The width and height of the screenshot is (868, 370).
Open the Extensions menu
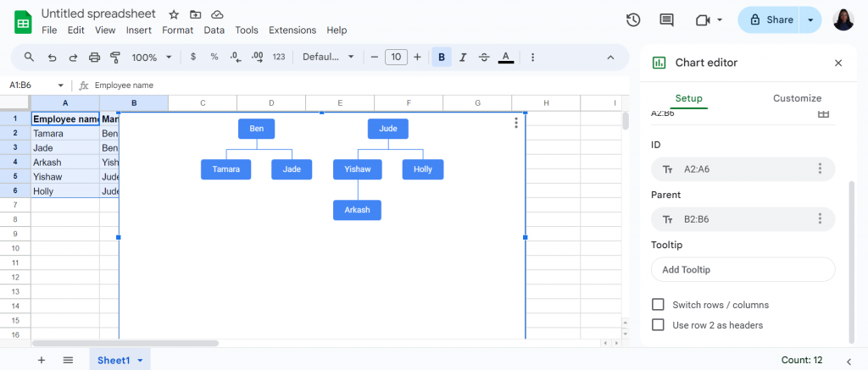pos(292,30)
